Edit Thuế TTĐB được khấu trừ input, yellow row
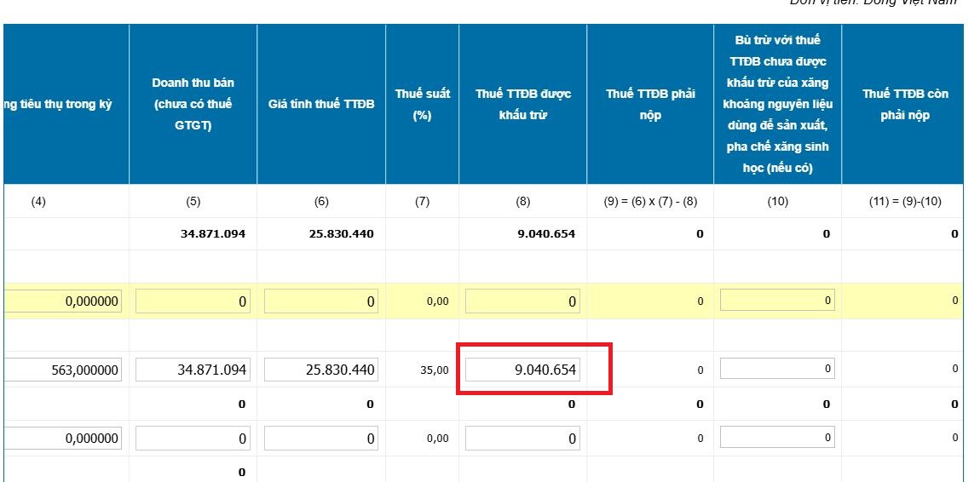Screen dimensions: 980x482 click(522, 301)
